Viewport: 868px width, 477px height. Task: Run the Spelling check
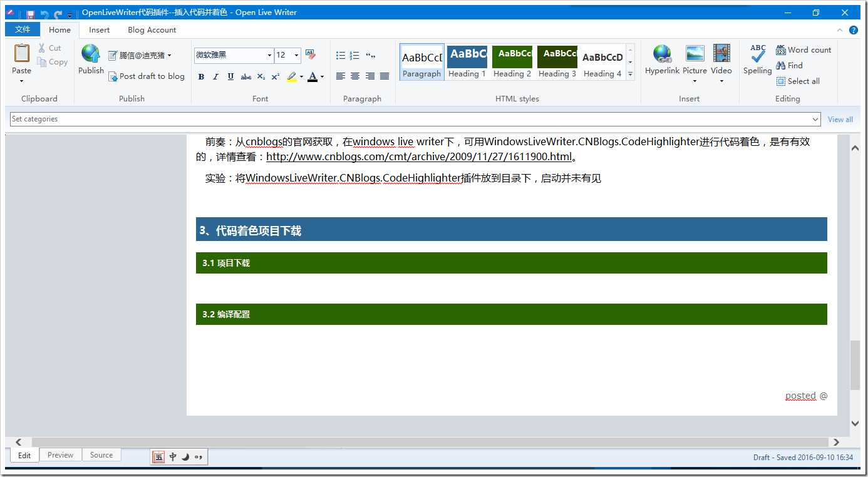[x=758, y=59]
